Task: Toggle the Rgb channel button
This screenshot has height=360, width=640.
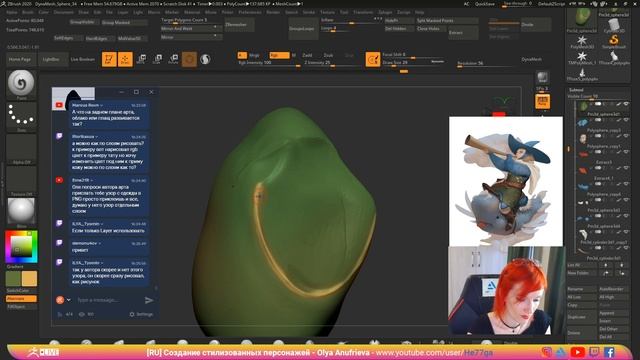Action: coord(279,55)
